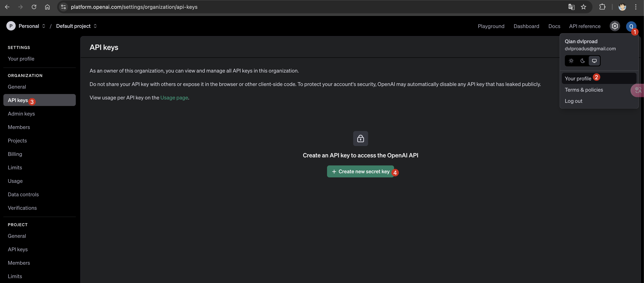The width and height of the screenshot is (644, 283).
Task: Open General under Organization settings
Action: click(40, 87)
